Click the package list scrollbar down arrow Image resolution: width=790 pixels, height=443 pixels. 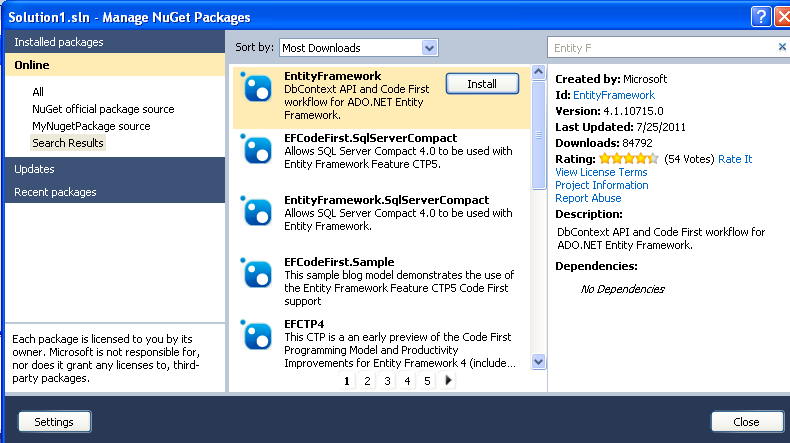[x=538, y=361]
